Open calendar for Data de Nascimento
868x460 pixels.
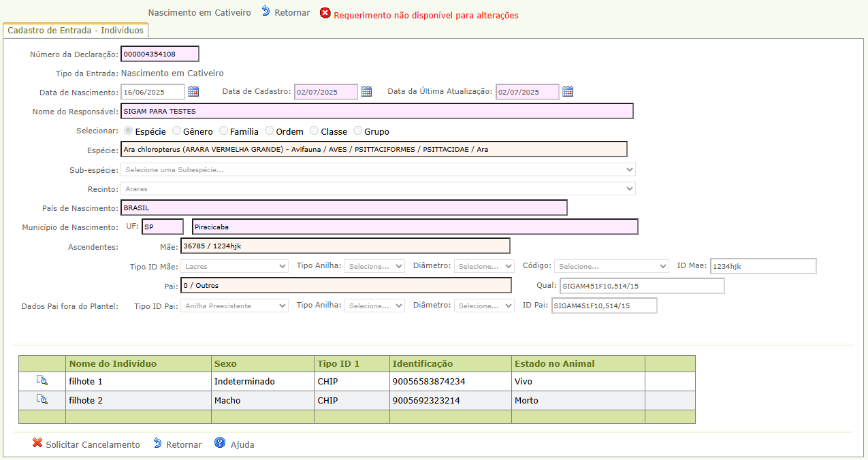click(x=193, y=91)
